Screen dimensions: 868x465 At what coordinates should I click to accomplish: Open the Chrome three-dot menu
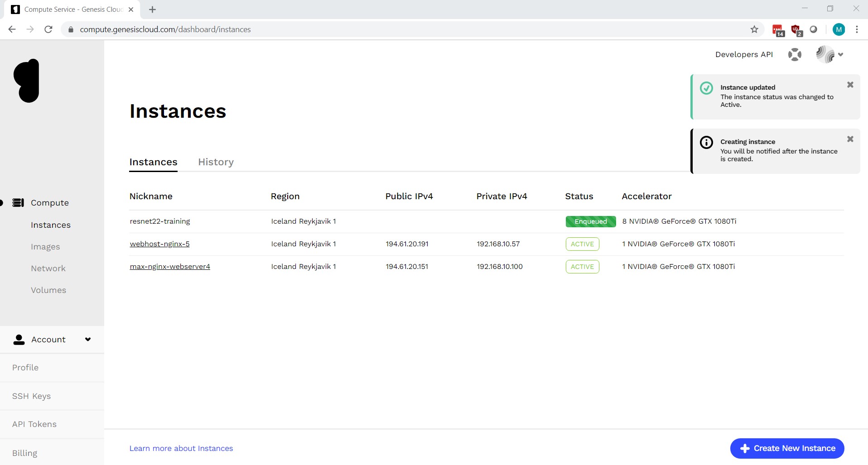(857, 29)
